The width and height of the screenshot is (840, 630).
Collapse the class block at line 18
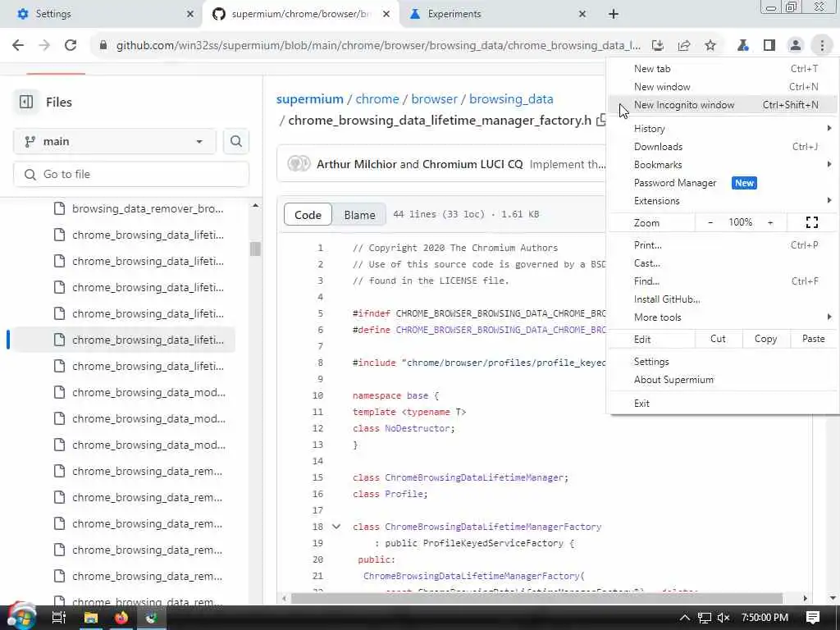click(336, 527)
